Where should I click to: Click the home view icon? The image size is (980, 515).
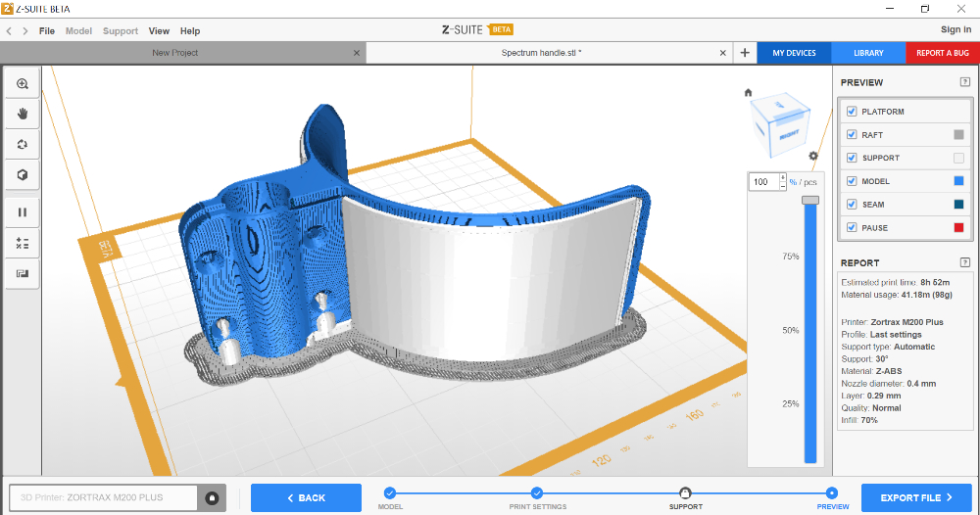pos(748,92)
